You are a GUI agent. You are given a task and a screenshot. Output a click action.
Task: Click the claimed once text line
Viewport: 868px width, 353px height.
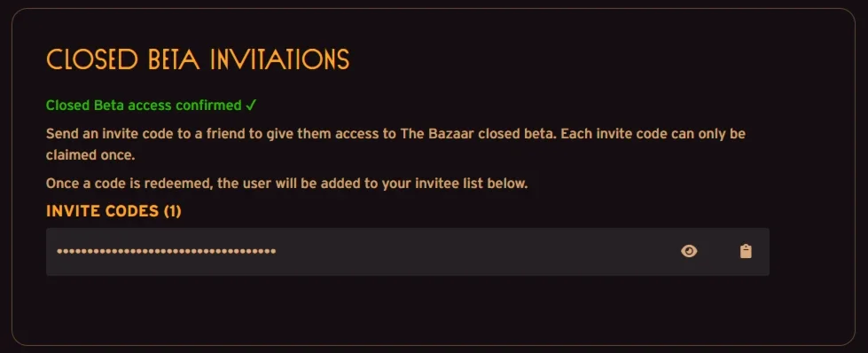point(90,155)
